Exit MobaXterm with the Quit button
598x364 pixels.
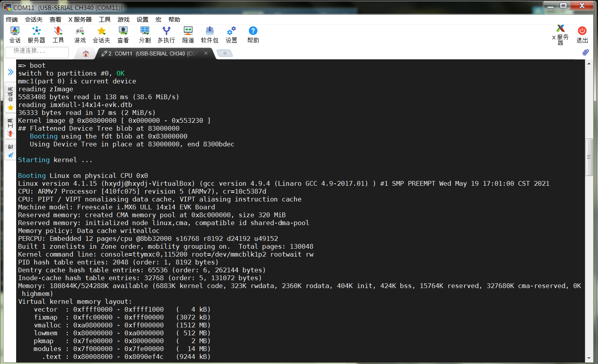[582, 34]
